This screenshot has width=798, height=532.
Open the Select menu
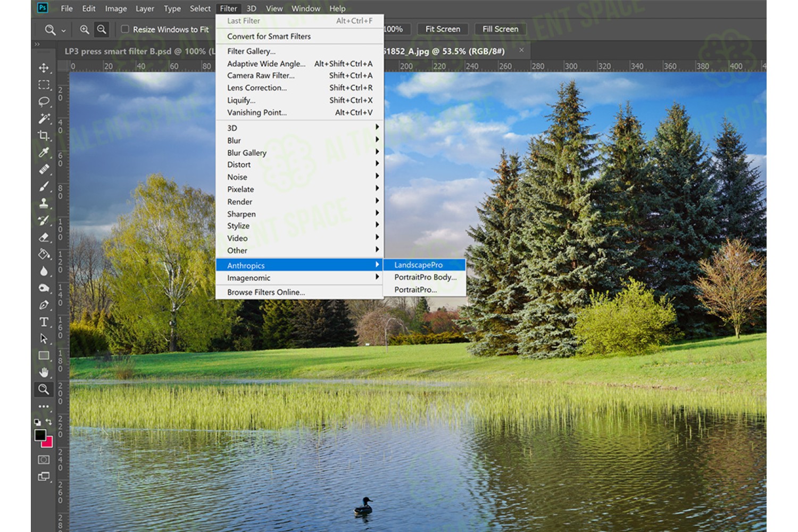(x=200, y=9)
